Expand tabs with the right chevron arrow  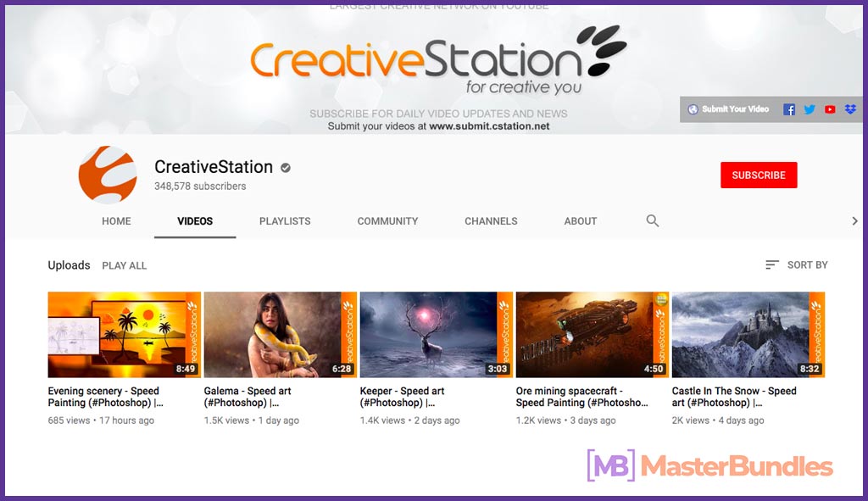pos(854,221)
